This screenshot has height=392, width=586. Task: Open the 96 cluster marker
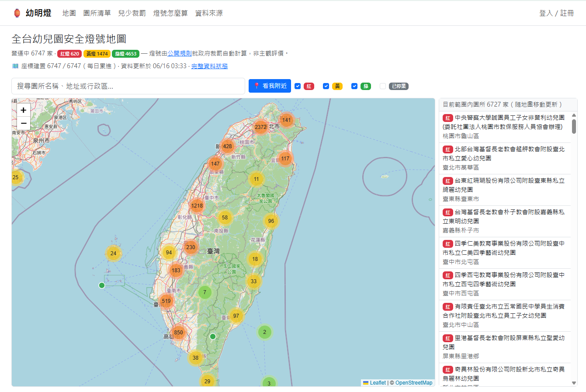[x=271, y=221]
